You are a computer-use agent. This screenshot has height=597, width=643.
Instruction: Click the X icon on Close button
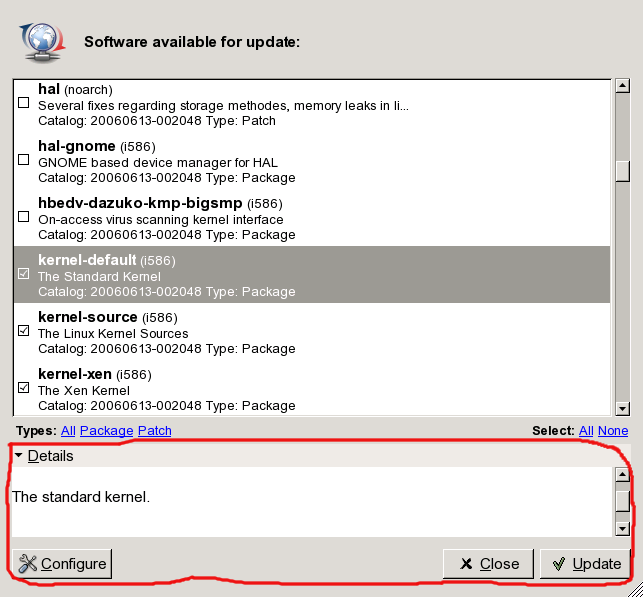(x=465, y=564)
